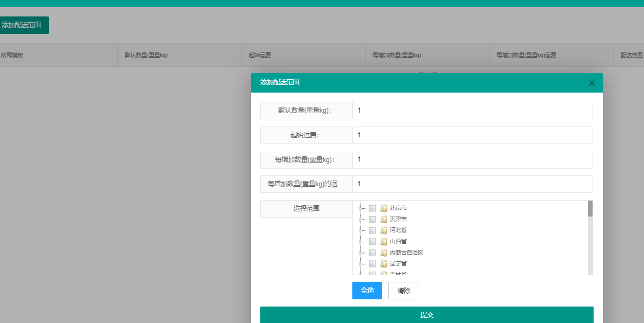644x323 pixels.
Task: Expand the 辽宁省 tree node
Action: 362,263
